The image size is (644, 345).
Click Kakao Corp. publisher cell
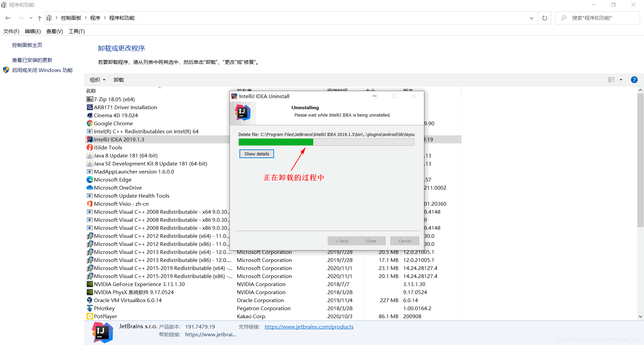point(252,316)
